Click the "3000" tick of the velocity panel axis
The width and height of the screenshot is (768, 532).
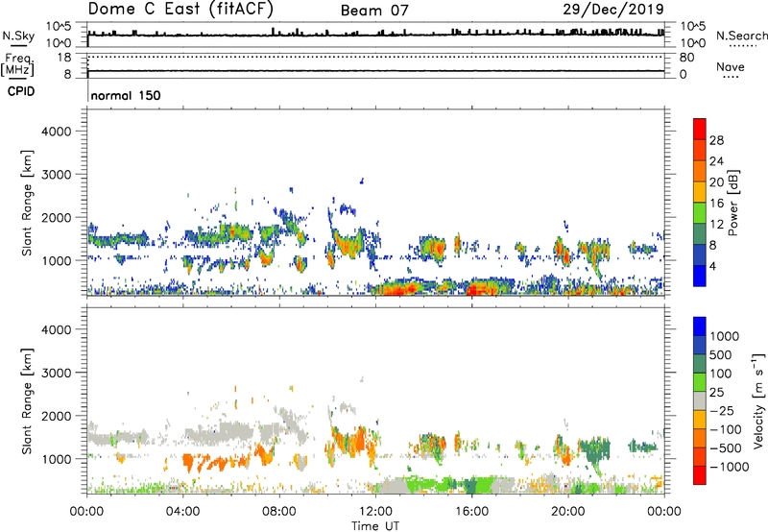(x=57, y=373)
